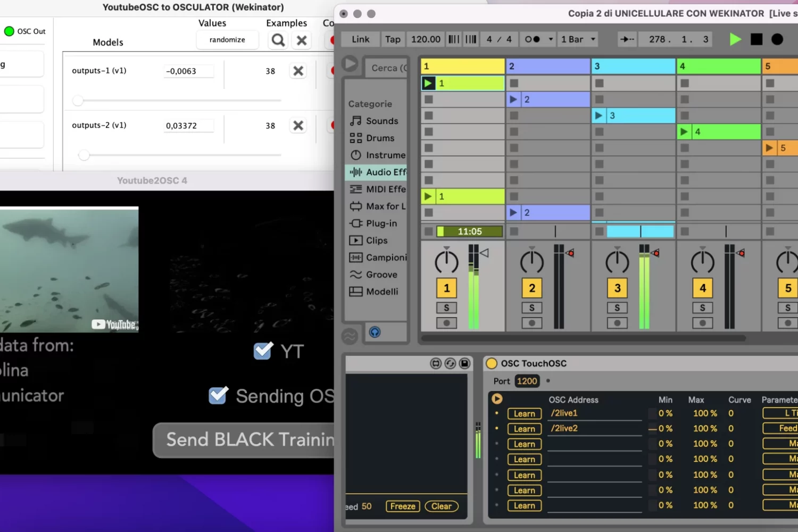Toggle the Ableton metronome button
The image size is (798, 532).
click(533, 39)
